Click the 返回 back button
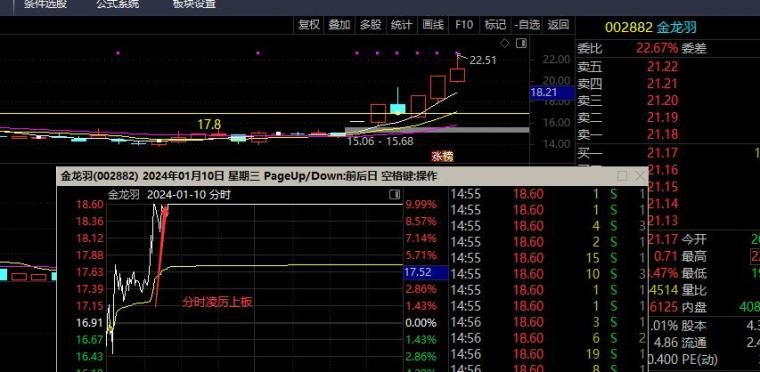This screenshot has width=760, height=372. coord(558,25)
